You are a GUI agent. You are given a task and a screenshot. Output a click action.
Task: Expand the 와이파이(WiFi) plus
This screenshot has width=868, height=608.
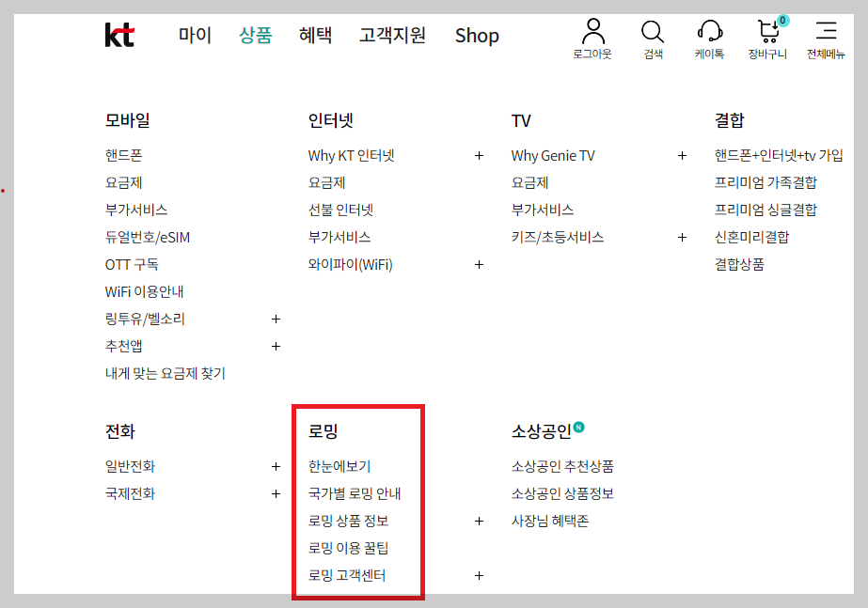point(479,265)
